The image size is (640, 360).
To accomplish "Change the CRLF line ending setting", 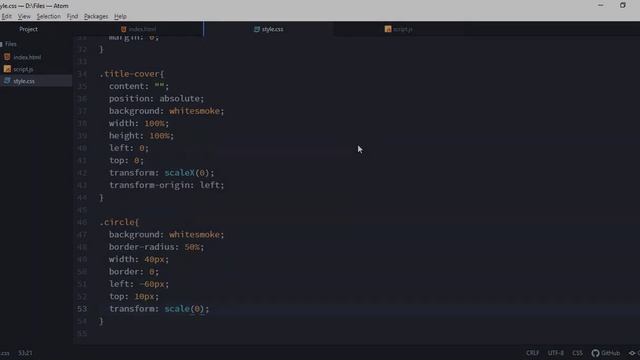I will tap(533, 353).
